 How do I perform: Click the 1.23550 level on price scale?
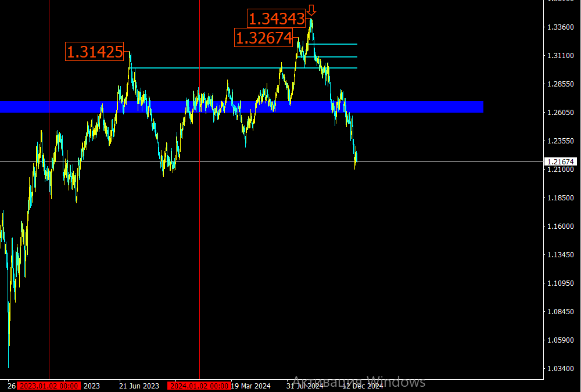click(x=561, y=141)
